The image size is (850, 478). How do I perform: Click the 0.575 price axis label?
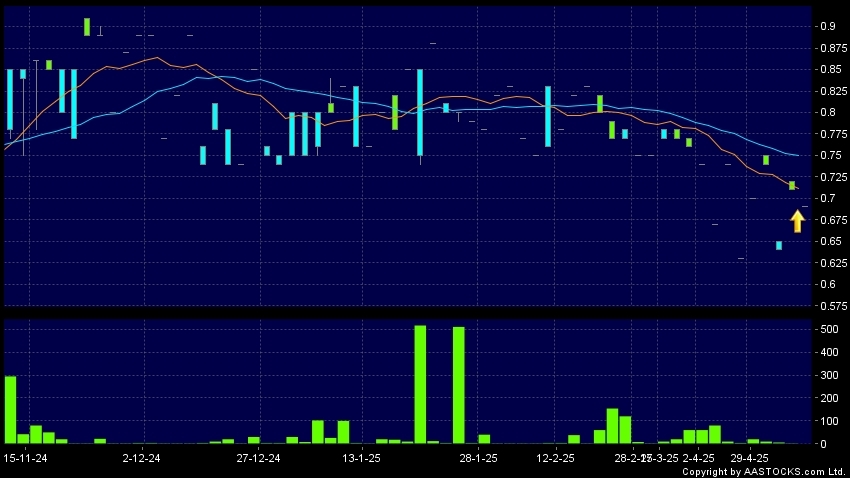click(x=834, y=306)
